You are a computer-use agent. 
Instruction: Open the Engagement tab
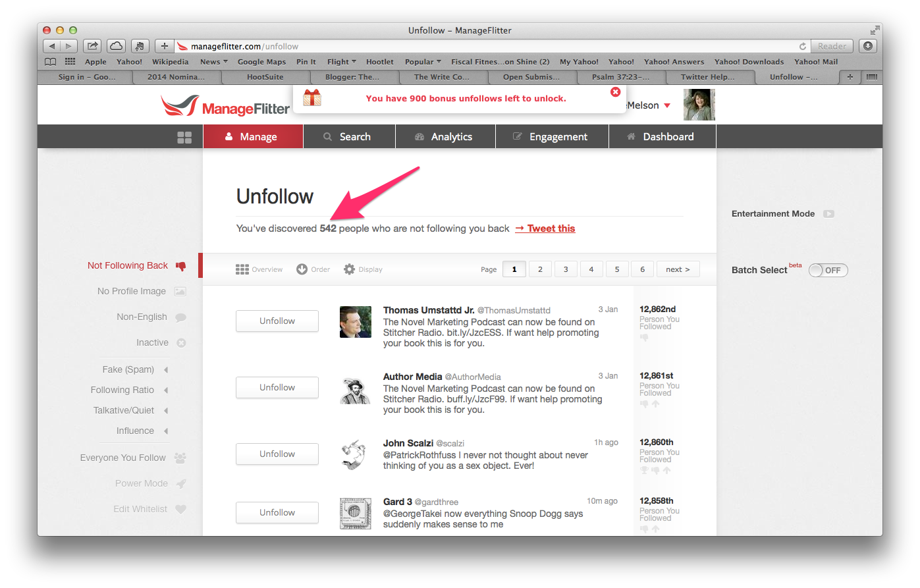pyautogui.click(x=551, y=136)
